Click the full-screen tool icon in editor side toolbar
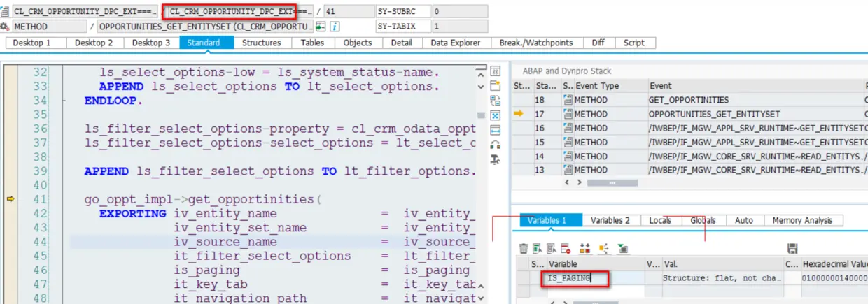Screen dimensions: 868x304 (x=496, y=115)
